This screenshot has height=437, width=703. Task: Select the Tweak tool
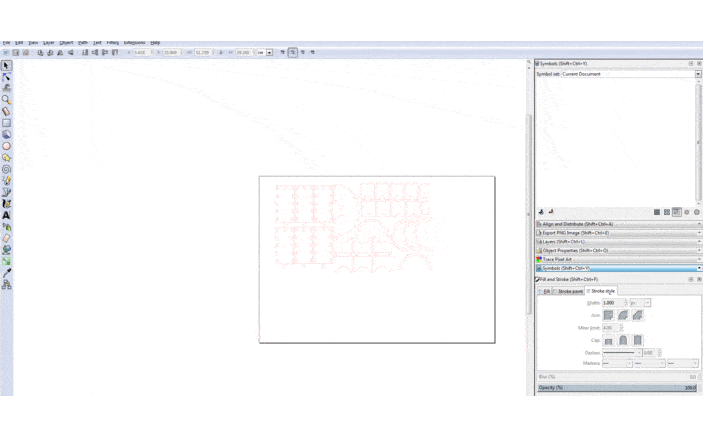coord(6,88)
